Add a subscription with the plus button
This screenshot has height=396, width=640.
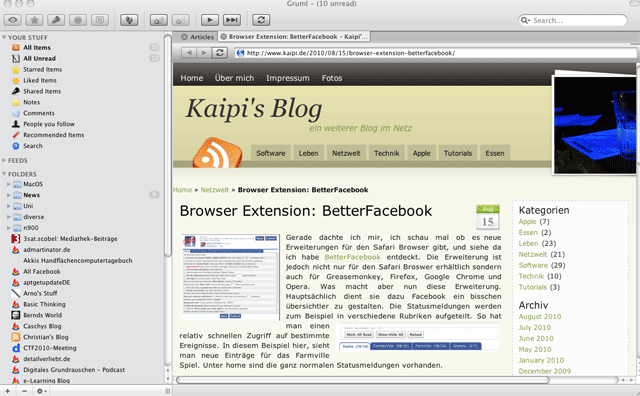(x=7, y=391)
